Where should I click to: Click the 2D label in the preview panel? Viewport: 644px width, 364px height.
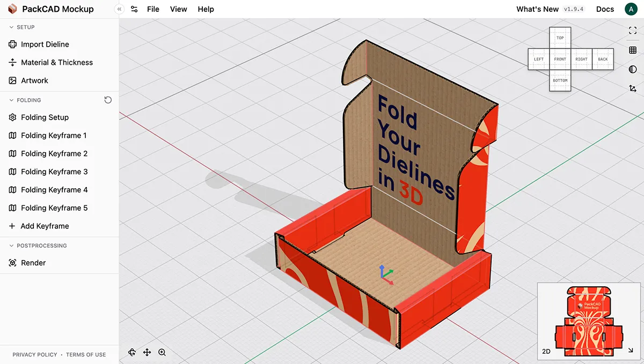tap(546, 352)
